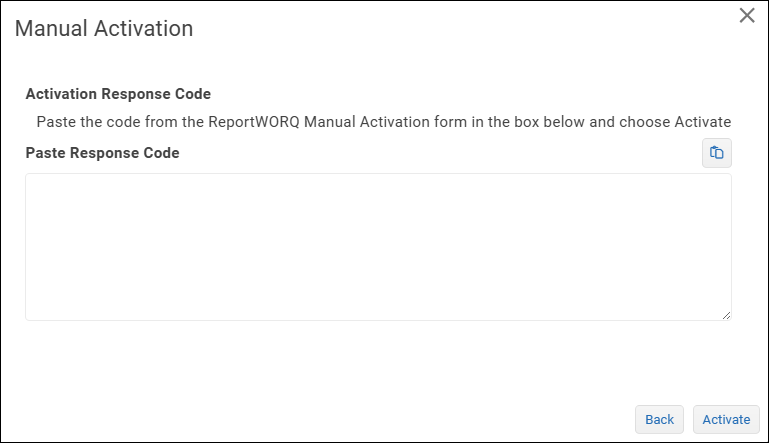Click the Manual Activation dialog title

pos(104,28)
